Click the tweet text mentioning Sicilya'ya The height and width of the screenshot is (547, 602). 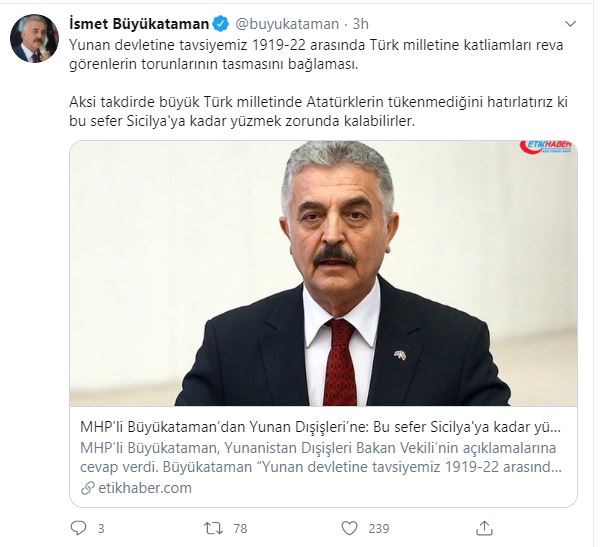[318, 111]
